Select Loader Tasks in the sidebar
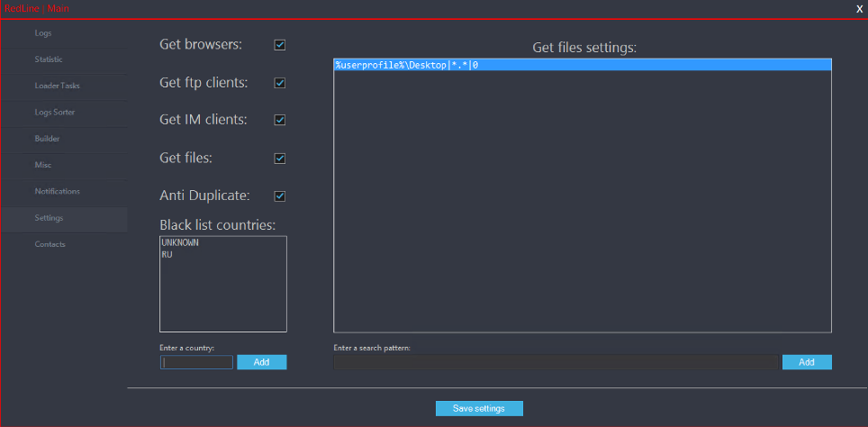Image resolution: width=868 pixels, height=427 pixels. [x=58, y=86]
